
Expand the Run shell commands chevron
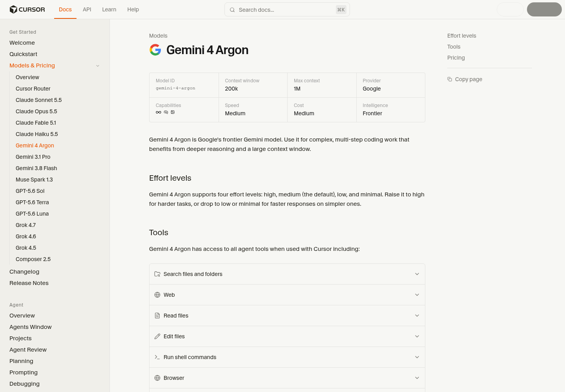pos(417,357)
